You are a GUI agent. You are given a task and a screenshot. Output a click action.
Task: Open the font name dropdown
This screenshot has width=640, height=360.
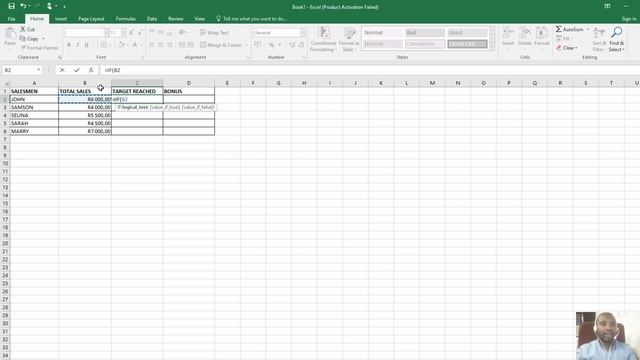tap(106, 32)
